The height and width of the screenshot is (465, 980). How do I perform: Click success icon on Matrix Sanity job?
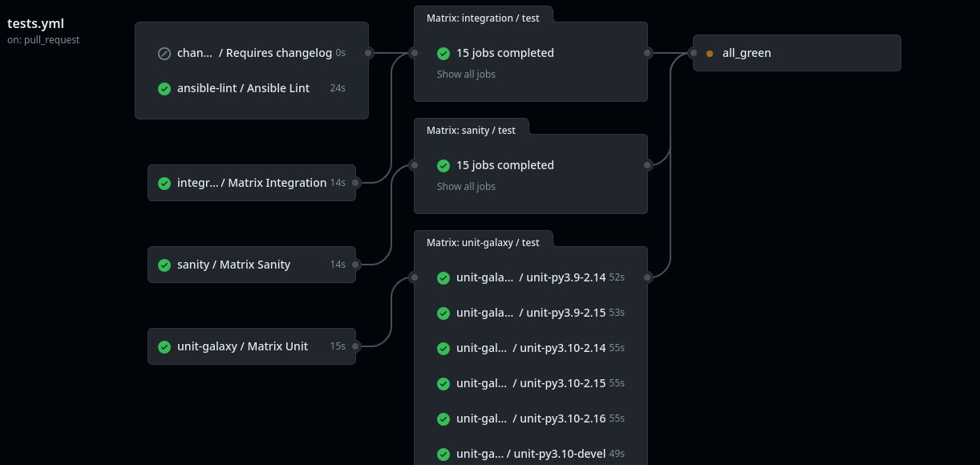pos(164,265)
